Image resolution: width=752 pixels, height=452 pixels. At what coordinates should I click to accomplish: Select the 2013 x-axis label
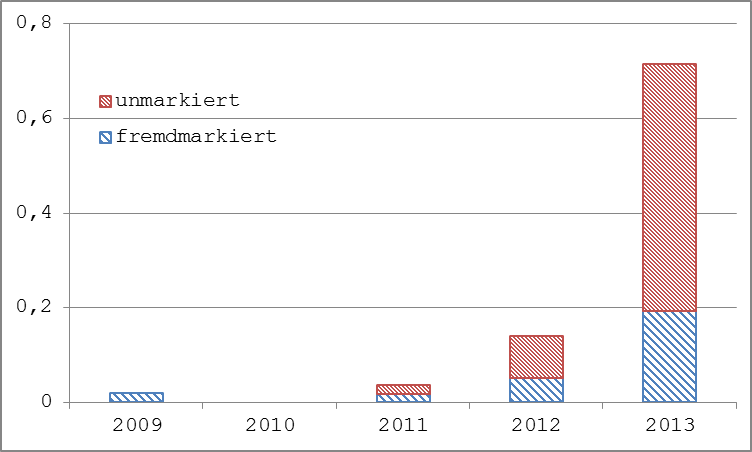pos(670,425)
